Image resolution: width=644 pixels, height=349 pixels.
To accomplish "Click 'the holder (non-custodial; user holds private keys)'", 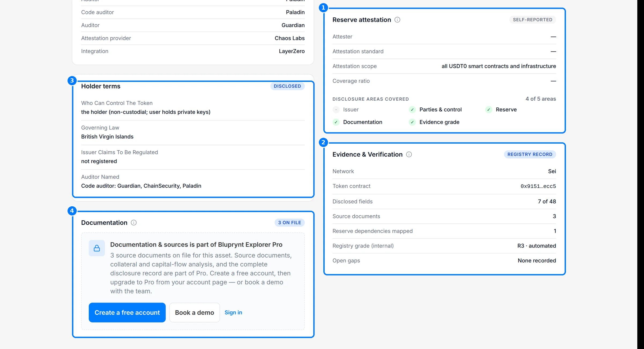I will pos(146,112).
